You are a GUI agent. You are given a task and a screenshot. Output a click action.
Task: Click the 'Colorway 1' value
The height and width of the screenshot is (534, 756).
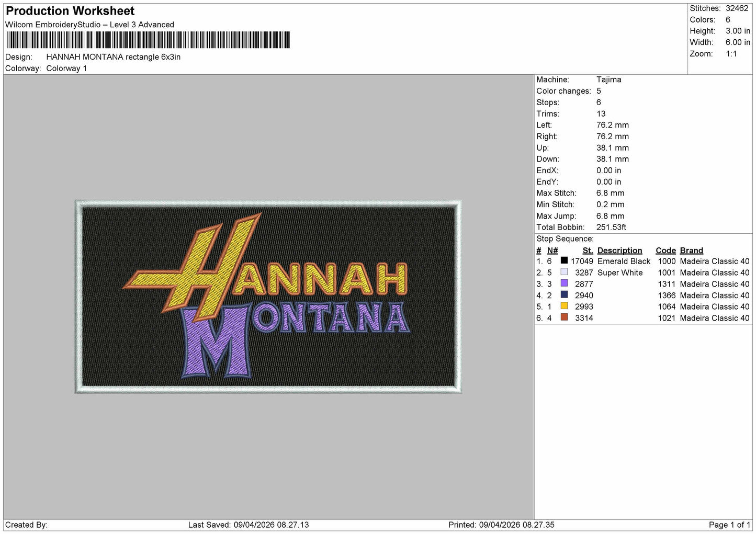tap(66, 69)
